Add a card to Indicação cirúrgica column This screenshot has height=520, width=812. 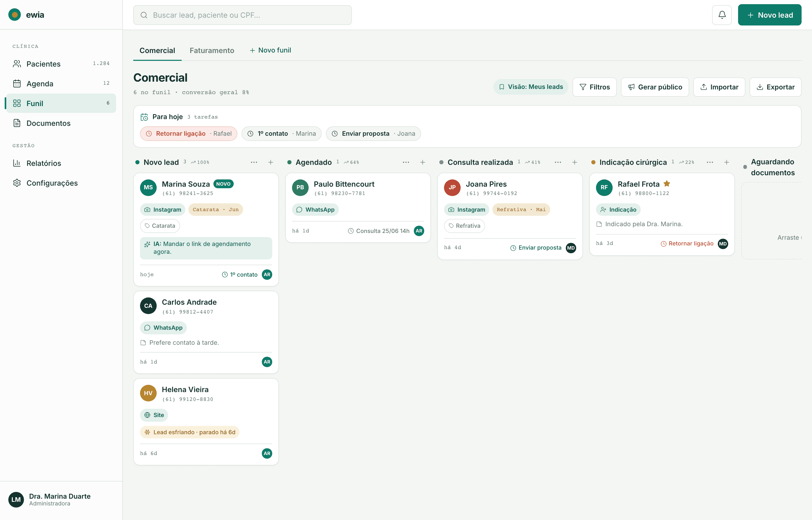click(x=727, y=162)
